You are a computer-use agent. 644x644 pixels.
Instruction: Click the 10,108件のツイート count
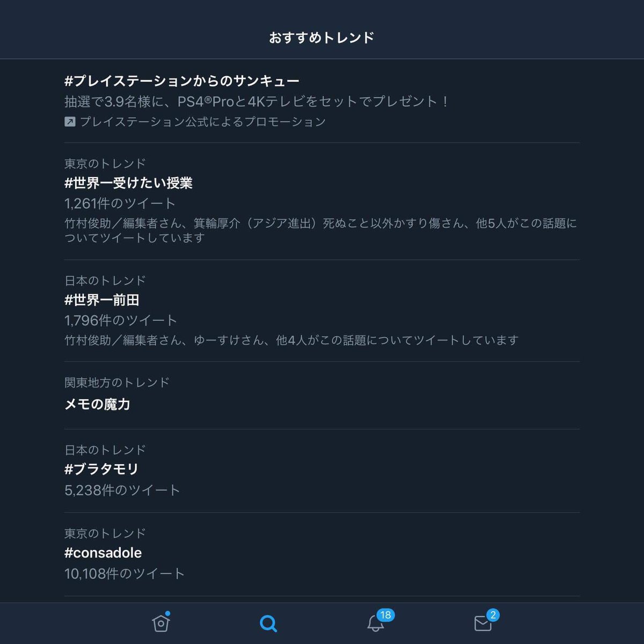pyautogui.click(x=125, y=574)
